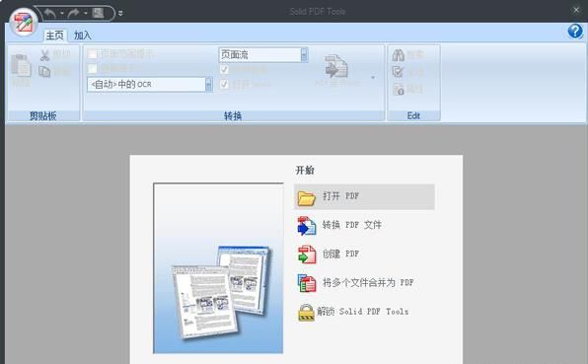Switch to the 加入 ribbon tab
The height and width of the screenshot is (364, 588).
click(x=83, y=36)
